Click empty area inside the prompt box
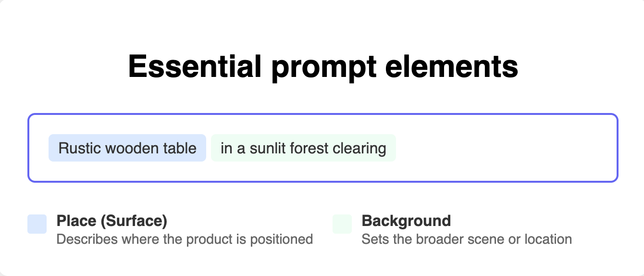The height and width of the screenshot is (276, 644). (x=505, y=148)
